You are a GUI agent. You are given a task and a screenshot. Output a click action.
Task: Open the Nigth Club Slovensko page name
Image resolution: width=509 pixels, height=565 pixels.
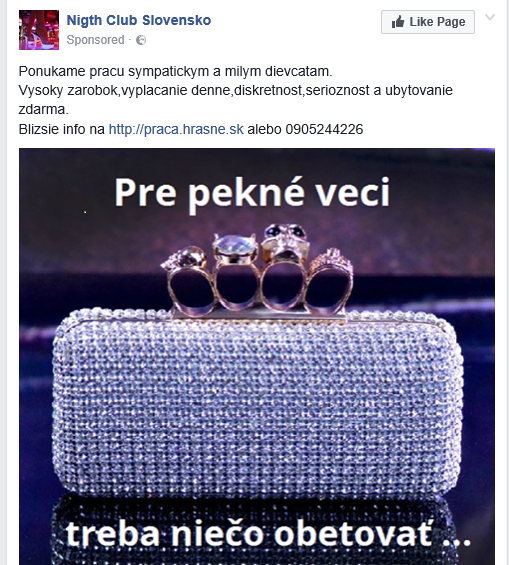pyautogui.click(x=139, y=21)
